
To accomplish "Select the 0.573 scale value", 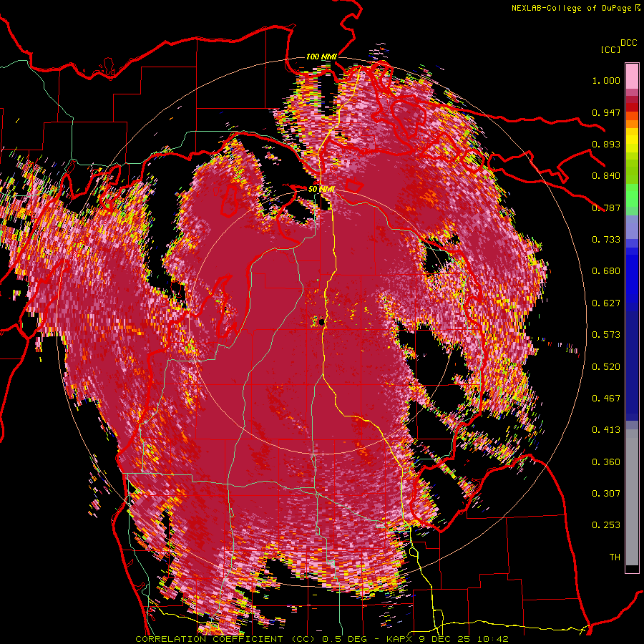I will 606,335.
